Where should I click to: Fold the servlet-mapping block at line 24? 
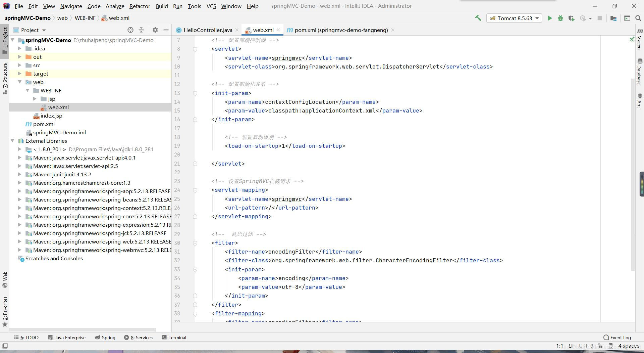(195, 190)
